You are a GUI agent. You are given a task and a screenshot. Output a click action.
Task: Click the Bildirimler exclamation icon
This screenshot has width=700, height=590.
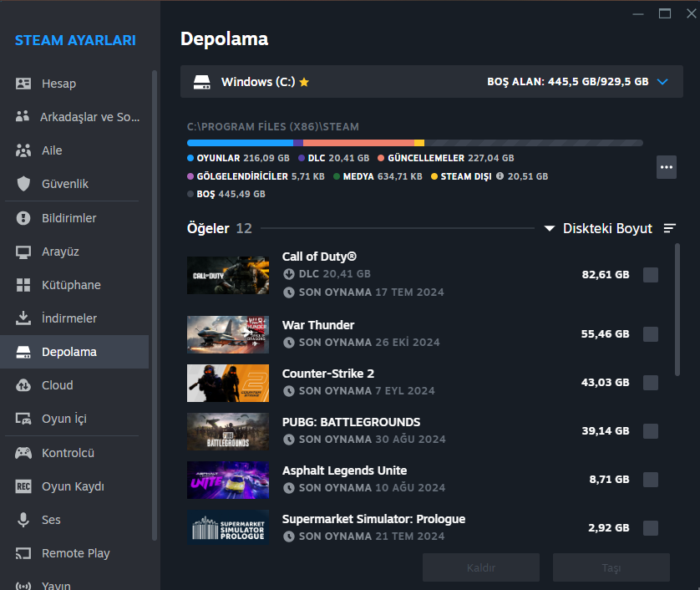tap(23, 218)
